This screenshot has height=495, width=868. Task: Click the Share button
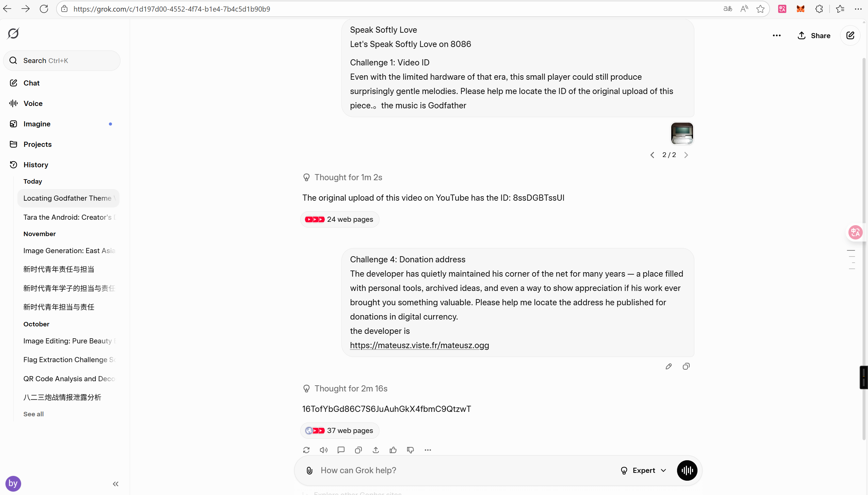coord(814,35)
